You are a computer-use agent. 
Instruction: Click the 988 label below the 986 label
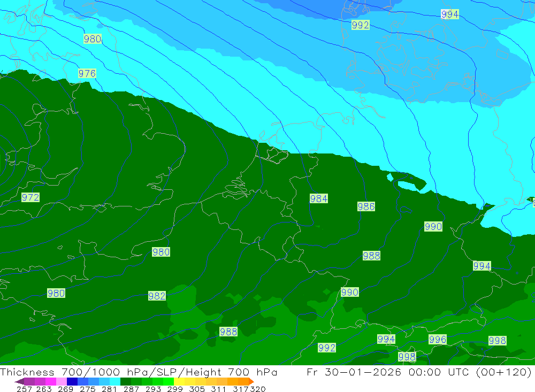coord(371,256)
